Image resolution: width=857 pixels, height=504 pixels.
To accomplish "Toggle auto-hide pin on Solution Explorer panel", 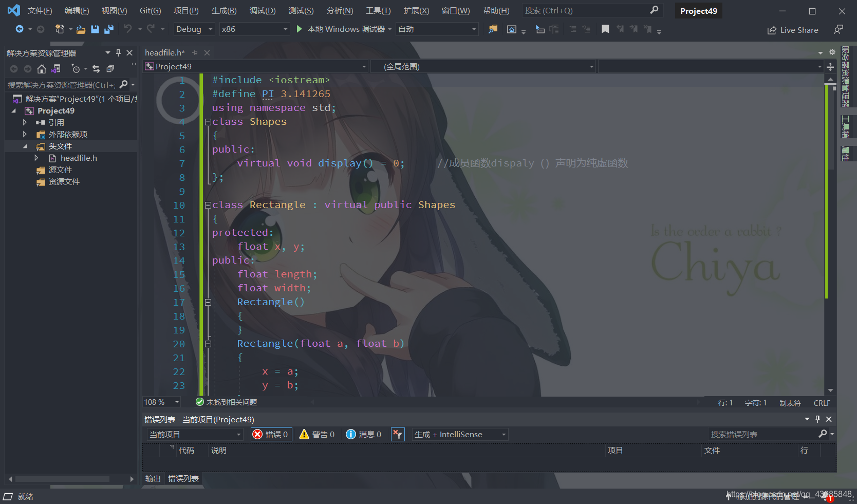I will pos(119,52).
